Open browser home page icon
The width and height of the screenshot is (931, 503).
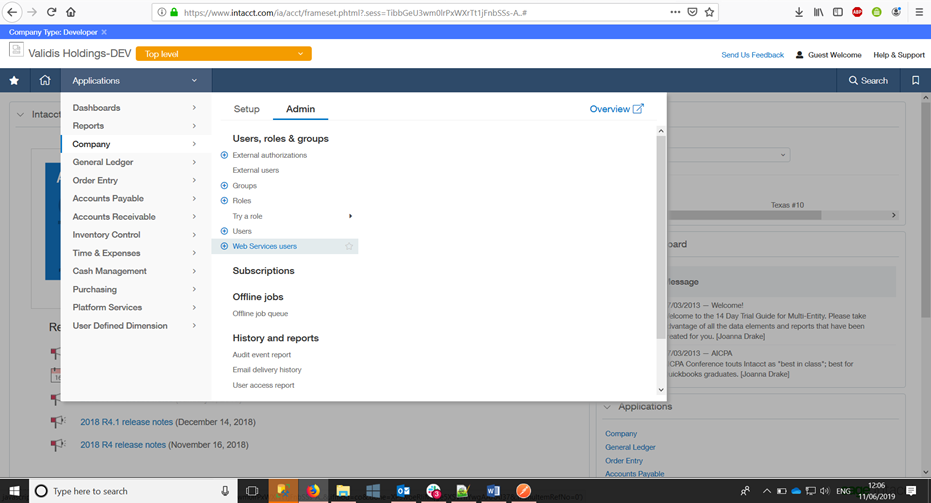[x=71, y=12]
